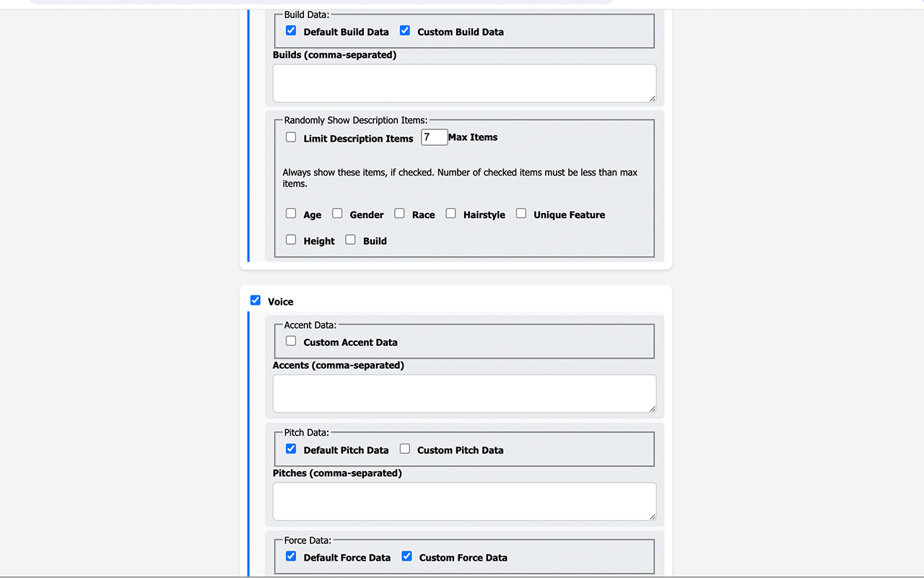This screenshot has height=578, width=924.
Task: Tick the Height checkbox
Action: (x=291, y=240)
